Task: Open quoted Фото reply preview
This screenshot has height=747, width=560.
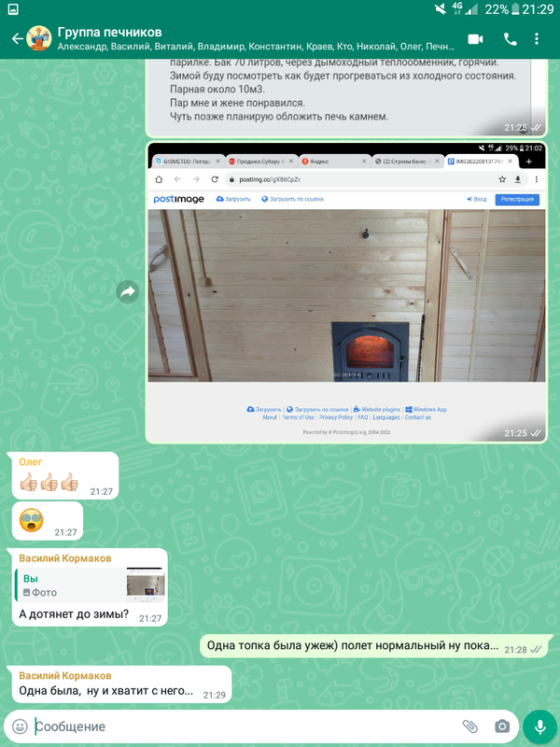Action: pos(90,585)
